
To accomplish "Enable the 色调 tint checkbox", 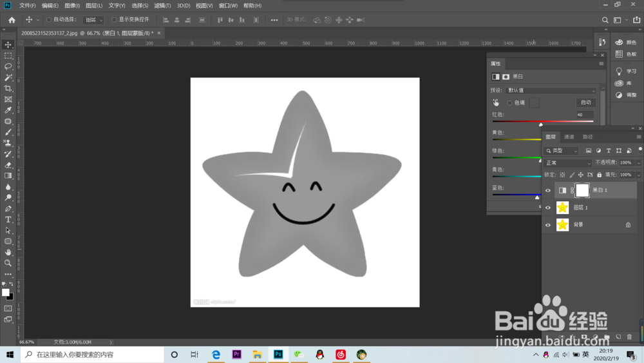I will point(510,103).
